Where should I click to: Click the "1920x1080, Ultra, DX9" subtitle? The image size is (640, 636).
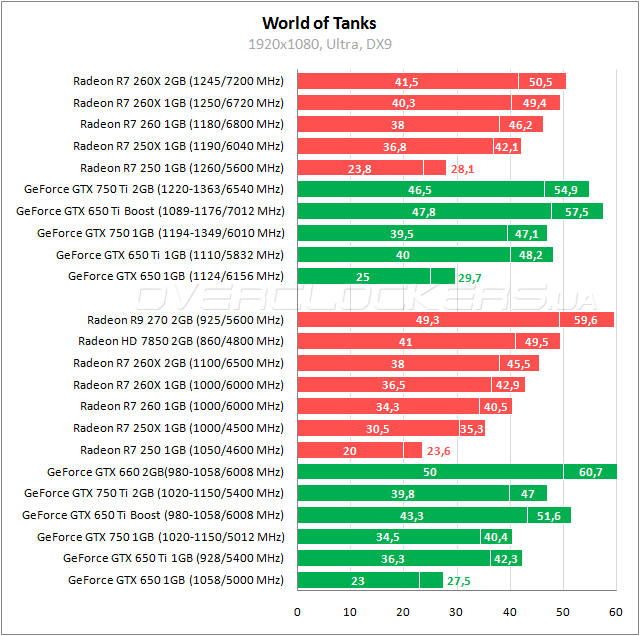(x=319, y=44)
